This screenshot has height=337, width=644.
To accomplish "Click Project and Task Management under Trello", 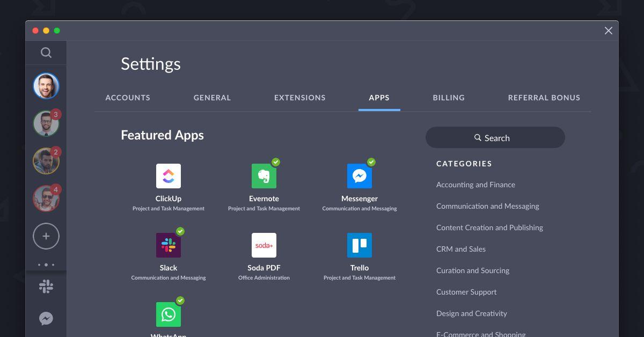I will coord(360,278).
